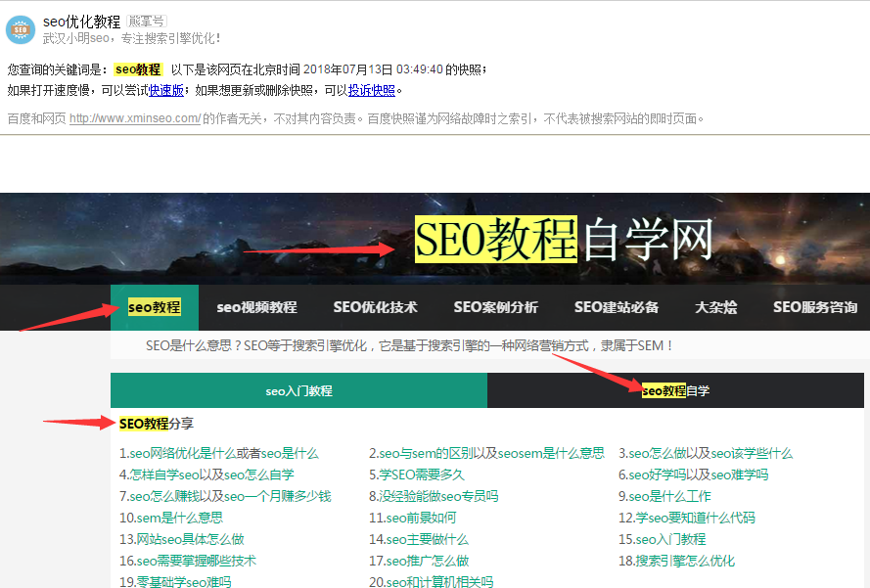Select the SEO建站必备 menu item
The image size is (870, 588).
[616, 307]
